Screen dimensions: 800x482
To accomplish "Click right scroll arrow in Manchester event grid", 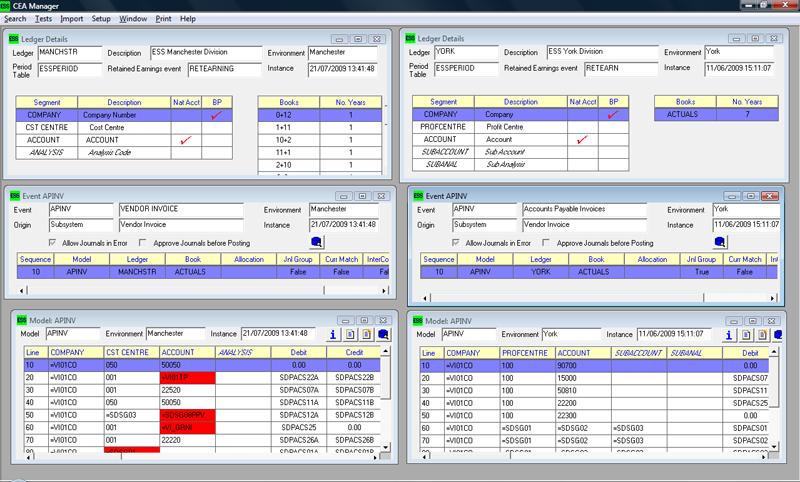I will tap(384, 291).
